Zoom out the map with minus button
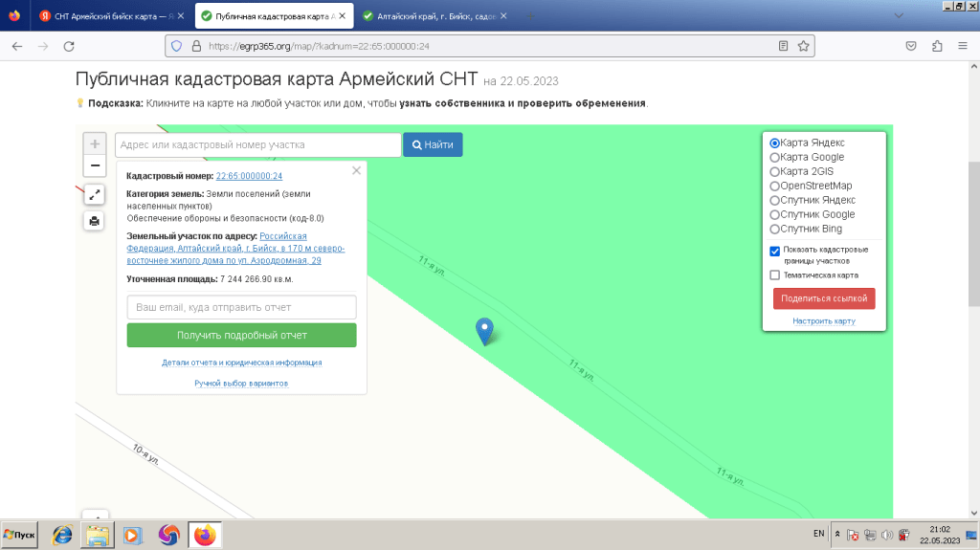980x550 pixels. pos(95,165)
